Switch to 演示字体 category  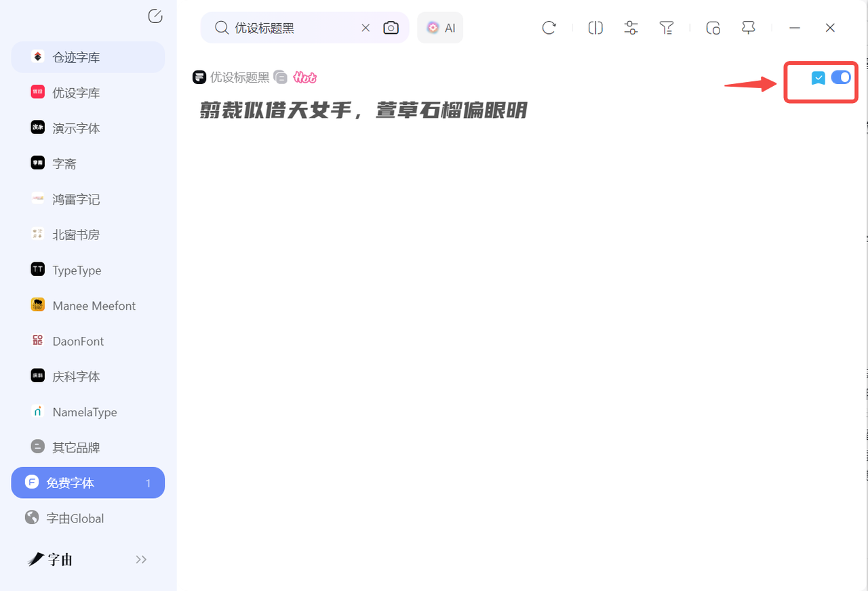click(88, 128)
